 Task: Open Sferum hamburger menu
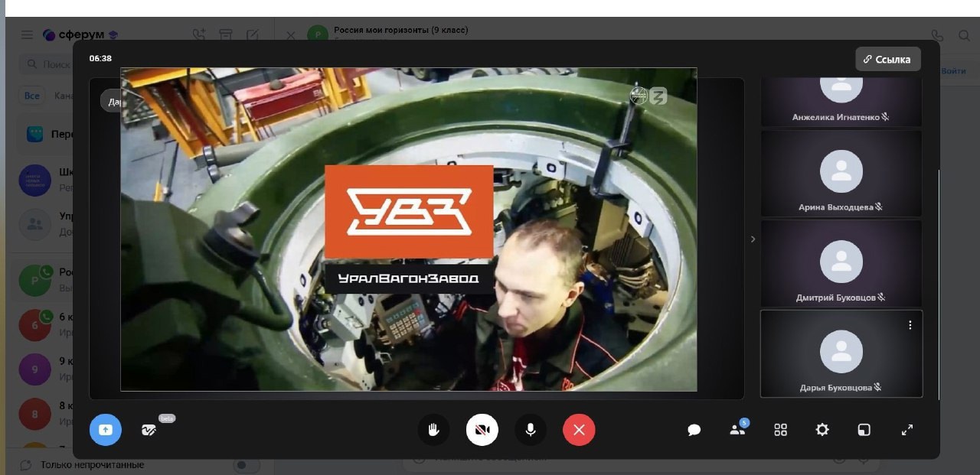[x=27, y=34]
